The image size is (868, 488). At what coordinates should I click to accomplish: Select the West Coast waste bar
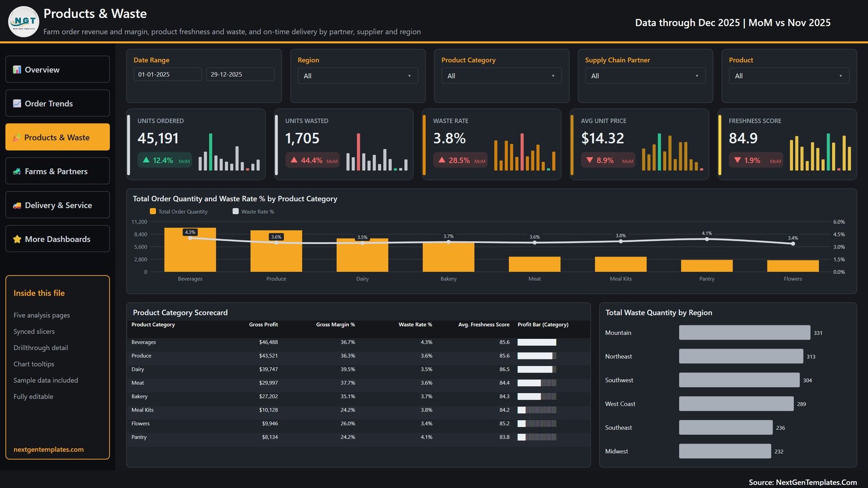coord(736,404)
